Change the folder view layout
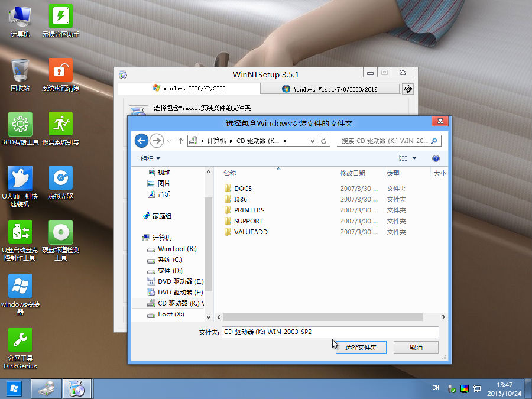The image size is (532, 399). pyautogui.click(x=403, y=158)
